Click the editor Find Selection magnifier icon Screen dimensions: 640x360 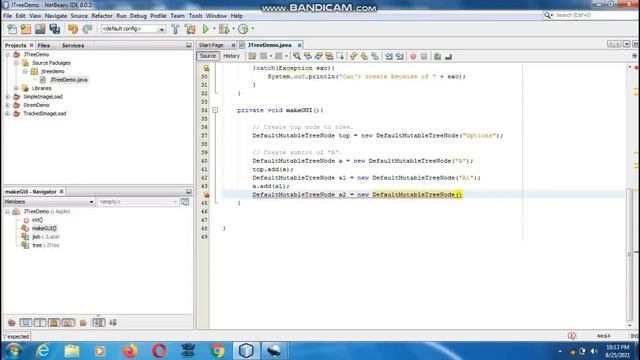[297, 56]
